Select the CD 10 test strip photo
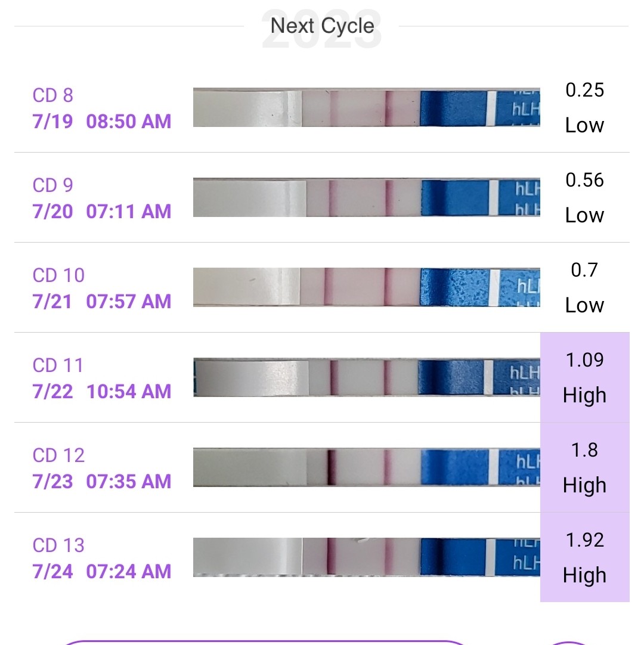The image size is (644, 645). tap(366, 287)
